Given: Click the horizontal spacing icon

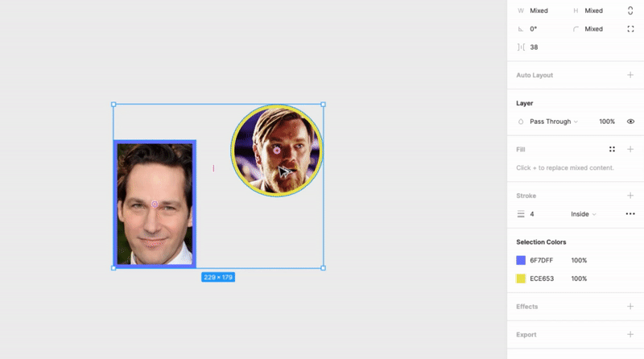Looking at the screenshot, I should coord(521,47).
